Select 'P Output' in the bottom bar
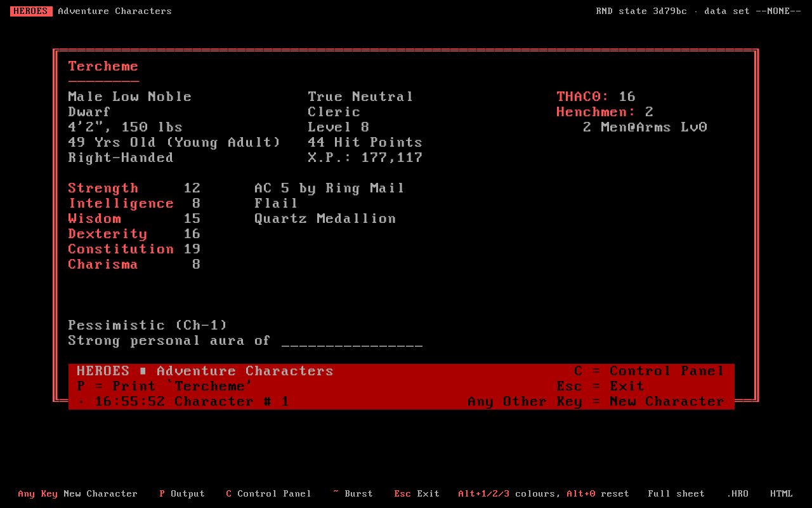The height and width of the screenshot is (508, 812). coord(182,493)
